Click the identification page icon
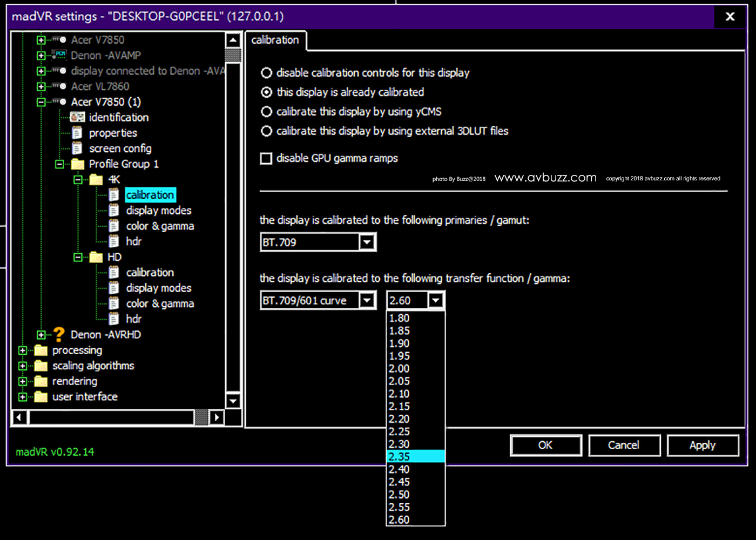Screen dimensions: 756x540 click(78, 117)
